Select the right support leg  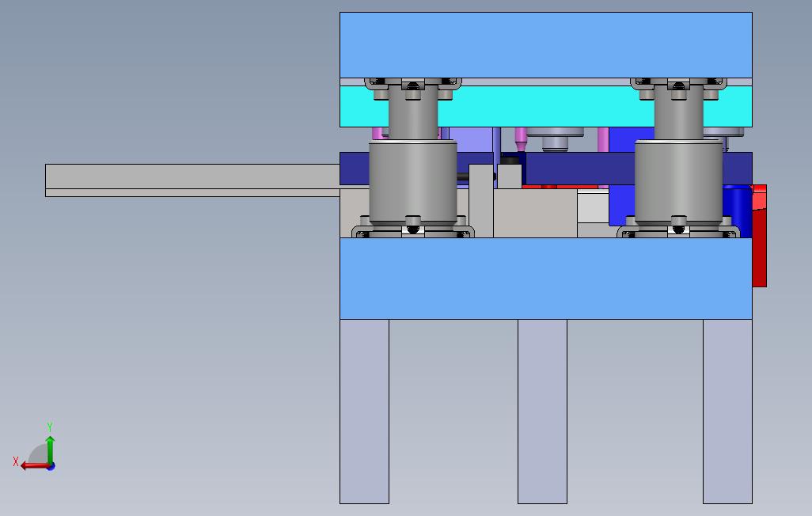[727, 412]
